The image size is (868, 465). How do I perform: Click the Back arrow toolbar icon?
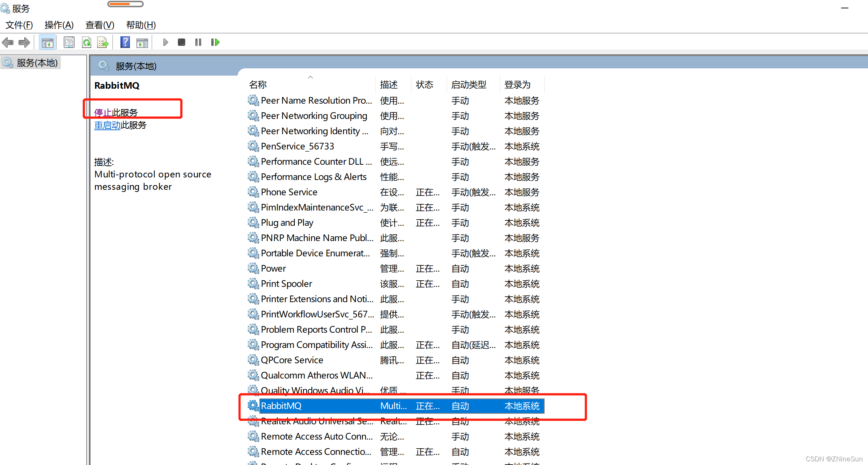8,43
